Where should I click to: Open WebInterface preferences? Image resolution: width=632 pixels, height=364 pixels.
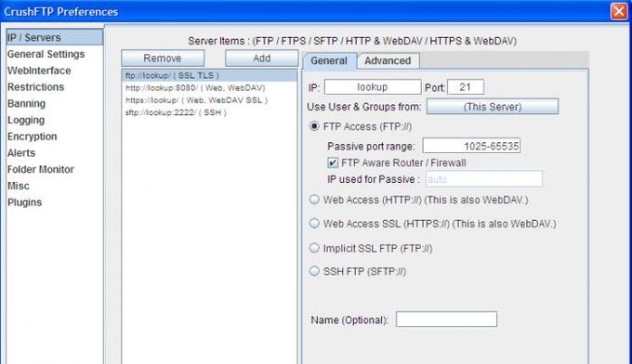tap(39, 71)
